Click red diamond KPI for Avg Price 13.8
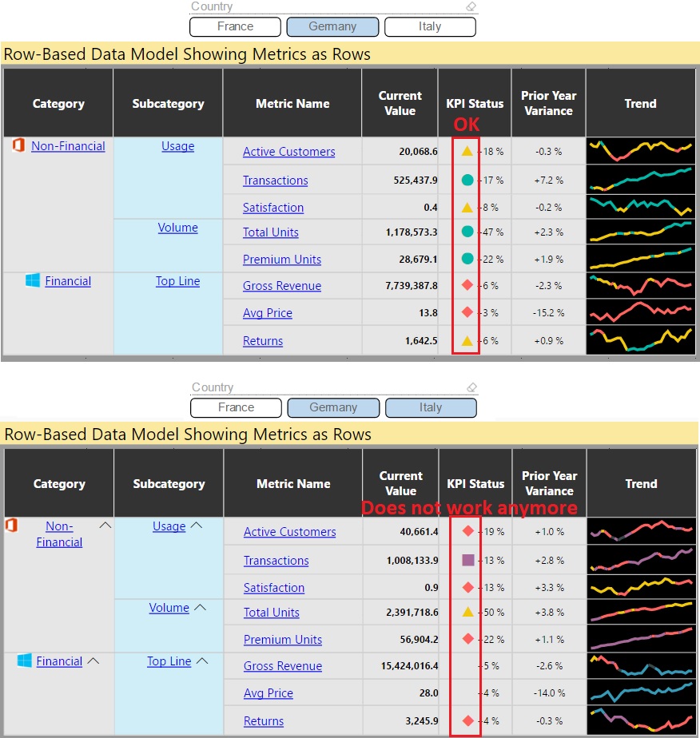 [467, 312]
